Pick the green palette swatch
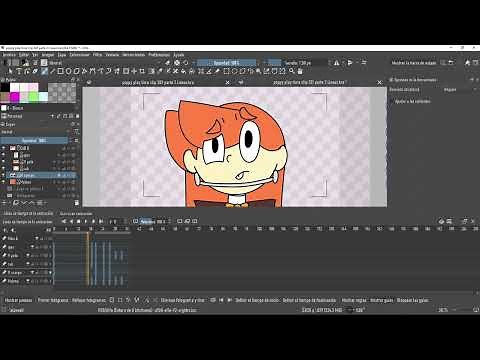Viewport: 480px width, 360px height. tap(33, 97)
